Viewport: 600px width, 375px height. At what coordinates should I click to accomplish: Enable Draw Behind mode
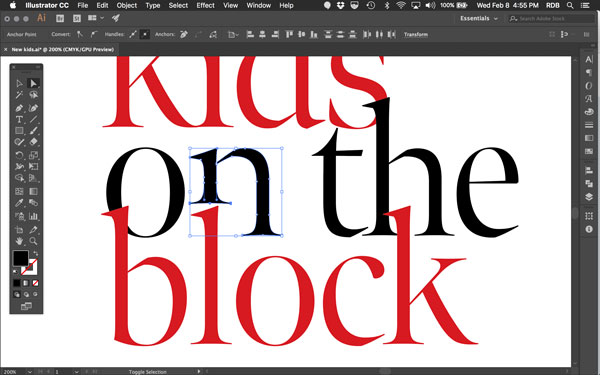(x=26, y=294)
